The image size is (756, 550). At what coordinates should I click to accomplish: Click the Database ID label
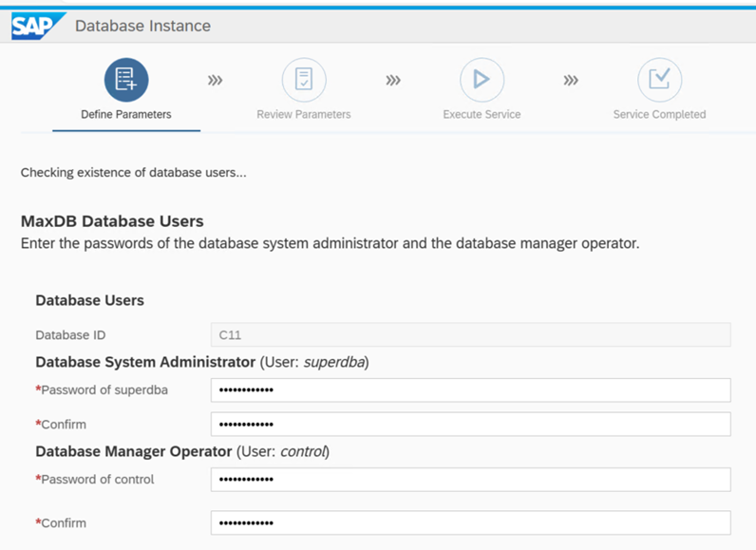pos(70,335)
